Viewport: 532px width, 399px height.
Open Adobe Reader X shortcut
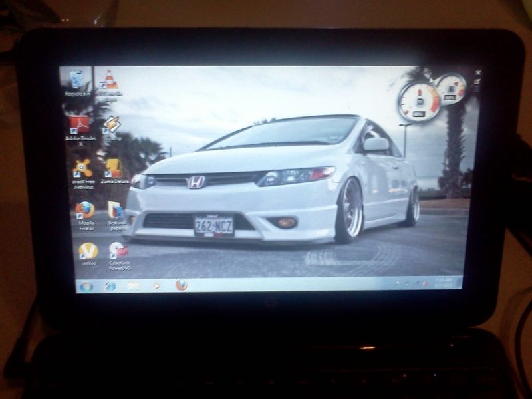[80, 130]
